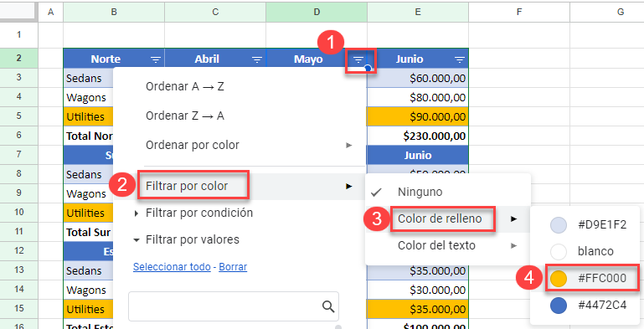Open the filter icon in Junio header
Image resolution: width=644 pixels, height=329 pixels.
tap(460, 59)
